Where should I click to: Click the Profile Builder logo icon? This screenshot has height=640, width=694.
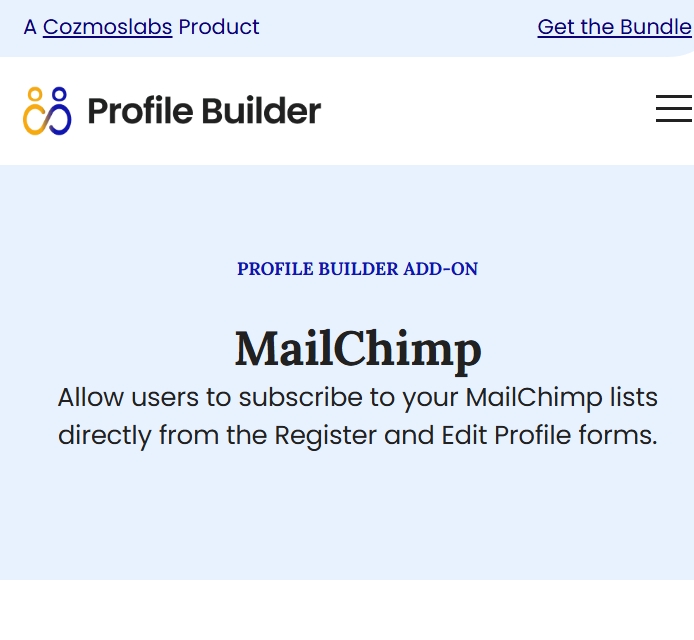point(47,111)
